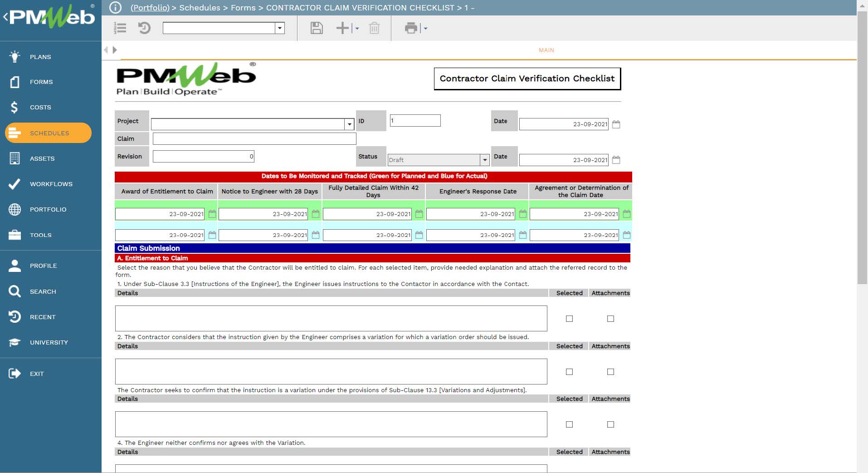This screenshot has width=868, height=473.
Task: Click the history clock toolbar icon
Action: click(x=144, y=28)
